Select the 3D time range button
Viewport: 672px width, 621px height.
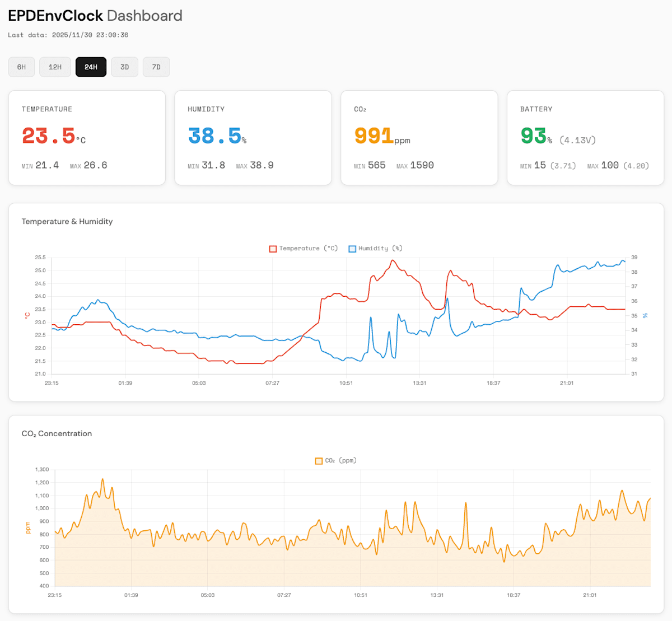[x=124, y=67]
